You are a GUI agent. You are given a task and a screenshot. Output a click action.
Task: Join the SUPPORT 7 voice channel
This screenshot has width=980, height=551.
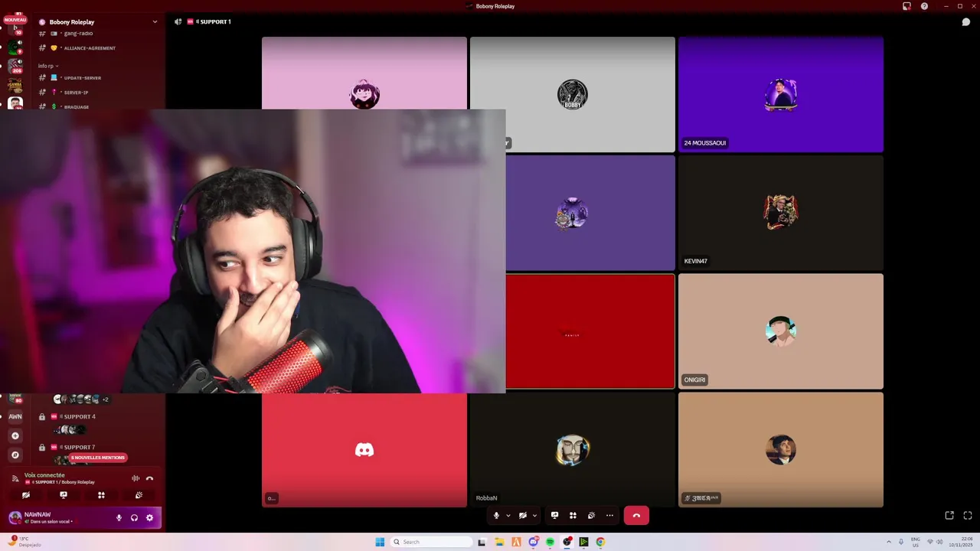pyautogui.click(x=79, y=447)
